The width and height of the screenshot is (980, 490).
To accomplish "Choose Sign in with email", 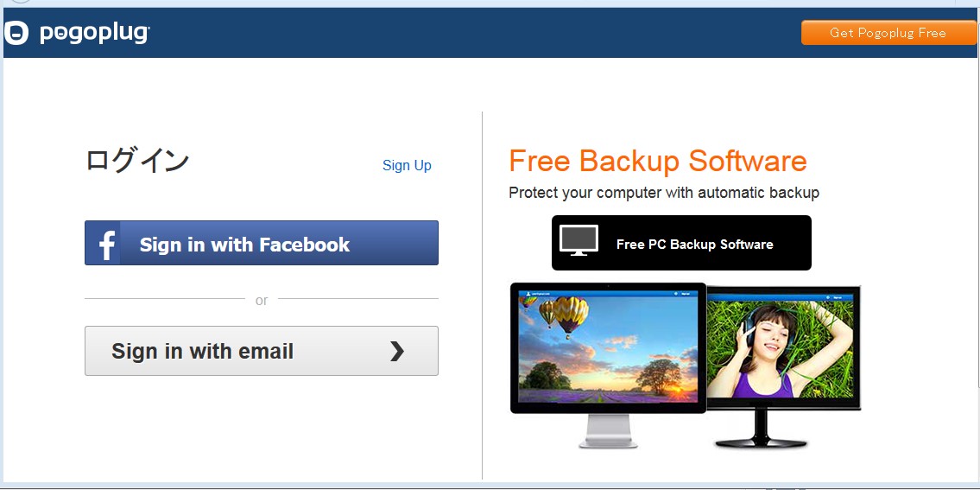I will point(262,351).
